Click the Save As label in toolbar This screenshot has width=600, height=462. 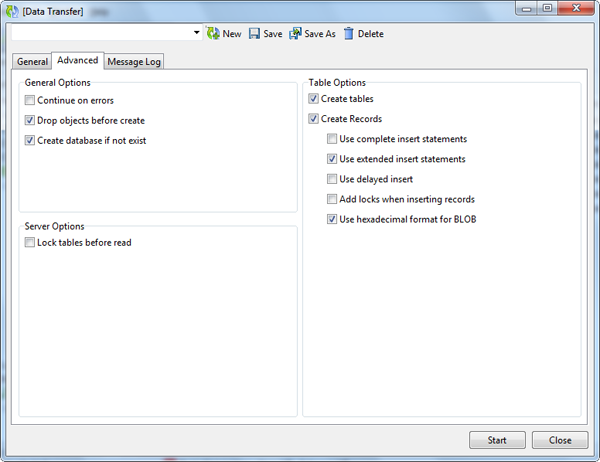click(320, 34)
